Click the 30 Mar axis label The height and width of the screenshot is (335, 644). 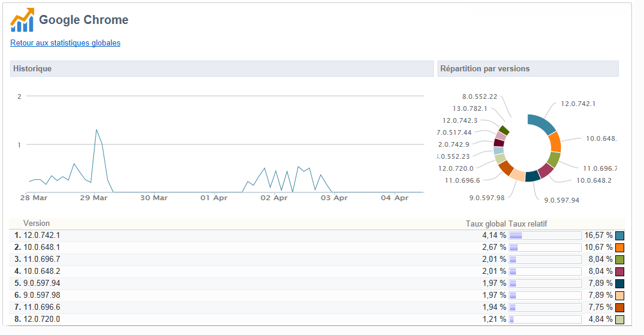pos(154,198)
